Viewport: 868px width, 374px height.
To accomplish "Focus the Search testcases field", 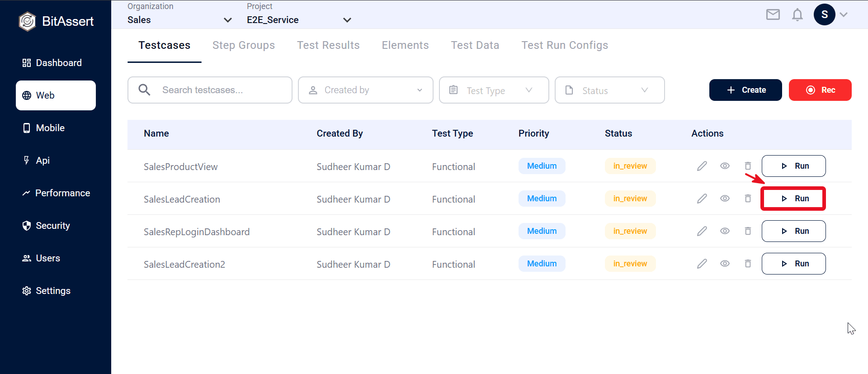I will [x=210, y=90].
